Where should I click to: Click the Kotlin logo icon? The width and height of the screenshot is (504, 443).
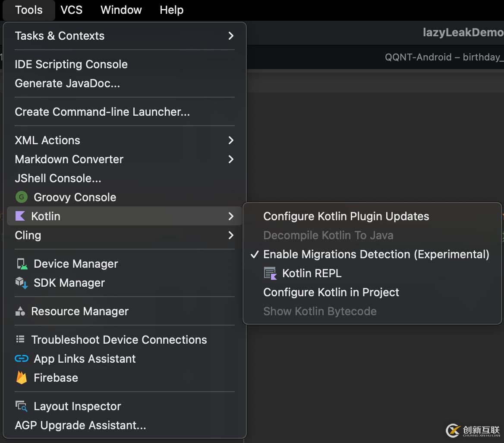click(20, 216)
